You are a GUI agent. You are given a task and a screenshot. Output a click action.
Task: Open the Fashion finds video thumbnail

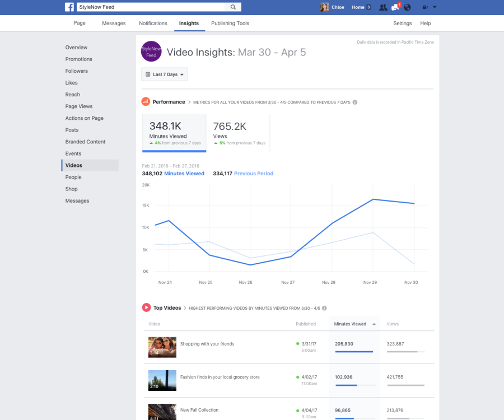tap(162, 379)
